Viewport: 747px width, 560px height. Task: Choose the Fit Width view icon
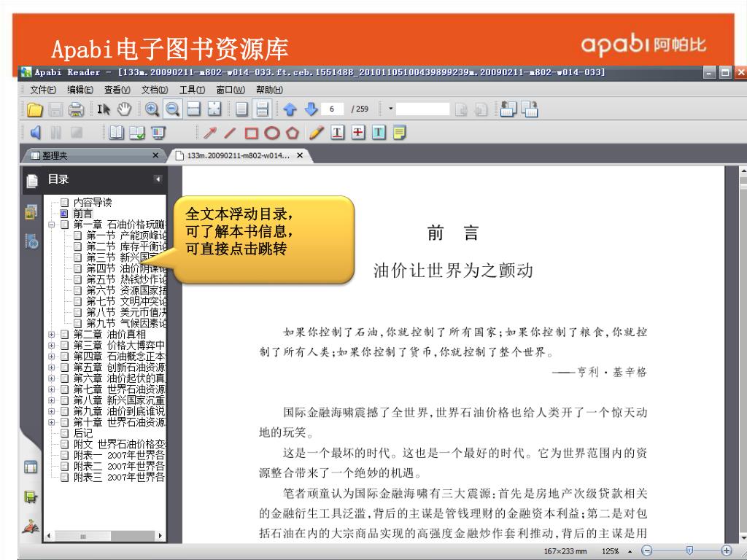pos(193,109)
